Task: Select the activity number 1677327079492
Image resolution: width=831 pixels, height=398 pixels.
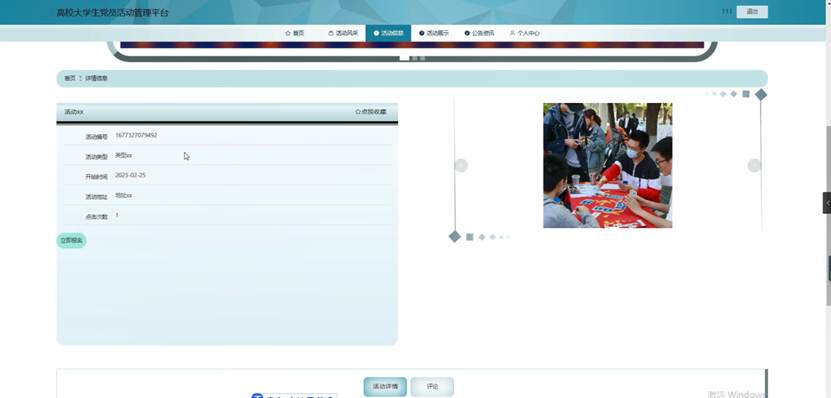Action: point(136,136)
